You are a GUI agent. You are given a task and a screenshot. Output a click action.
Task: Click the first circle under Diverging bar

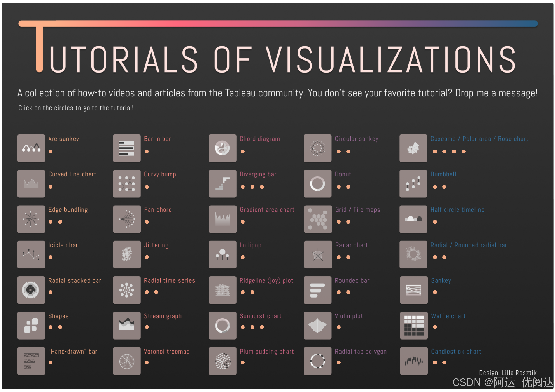(243, 187)
